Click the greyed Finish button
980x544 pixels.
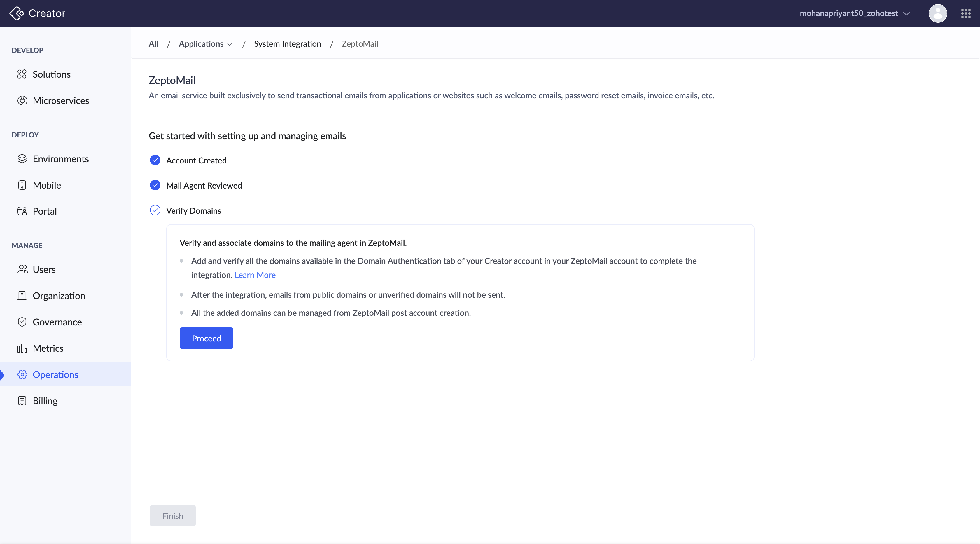click(x=172, y=516)
